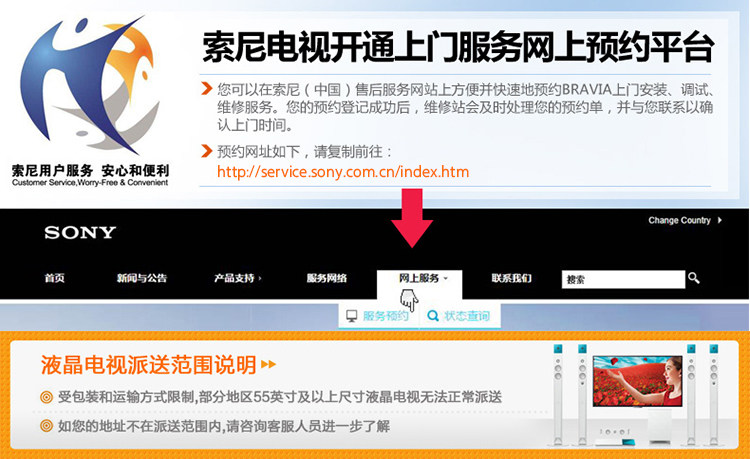Click the 服务预约 monitor icon
Image resolution: width=750 pixels, height=459 pixels.
[352, 316]
